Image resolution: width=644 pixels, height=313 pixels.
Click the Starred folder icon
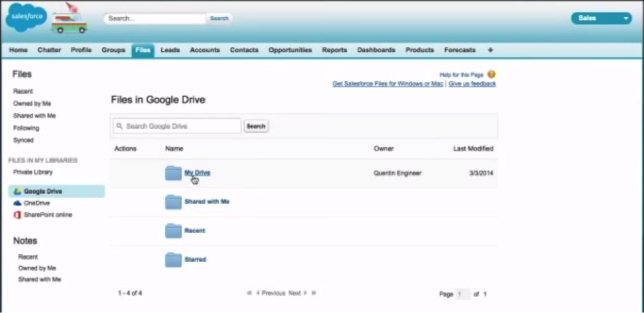pos(173,260)
